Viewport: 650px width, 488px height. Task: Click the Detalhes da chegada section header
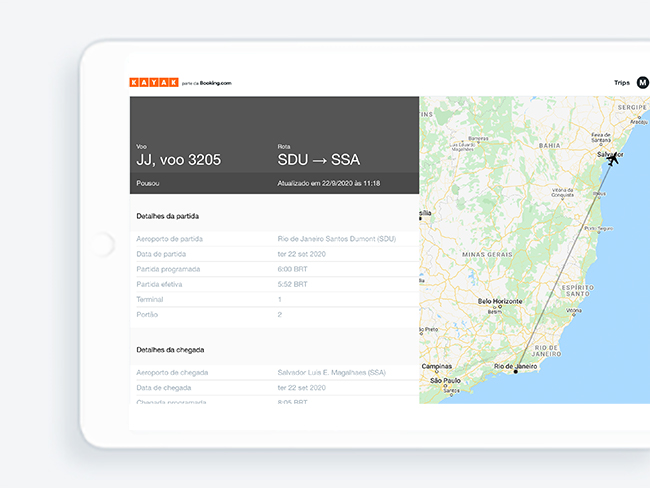point(171,350)
